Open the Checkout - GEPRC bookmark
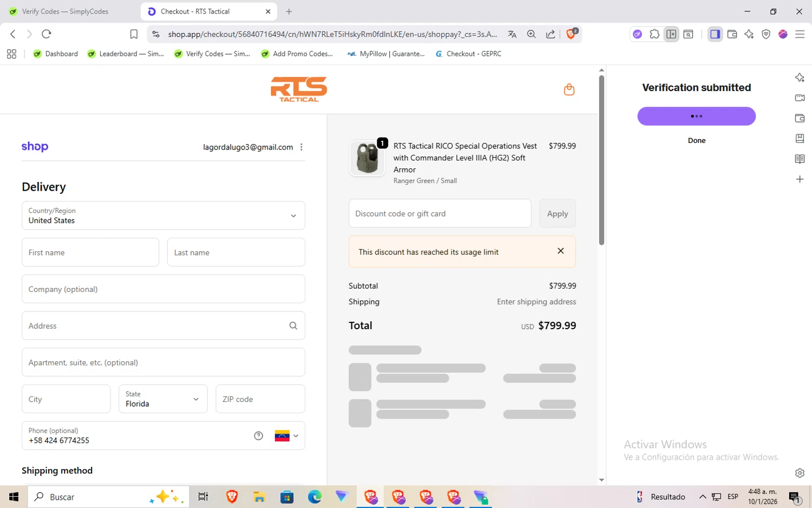The width and height of the screenshot is (812, 508). pyautogui.click(x=469, y=54)
